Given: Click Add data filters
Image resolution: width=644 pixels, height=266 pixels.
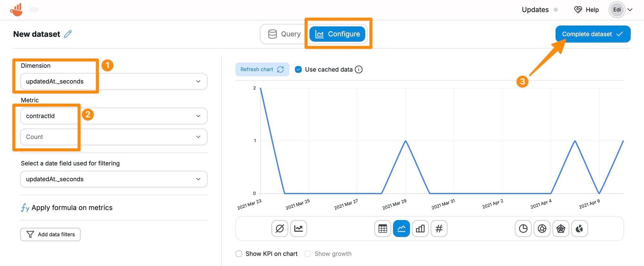Looking at the screenshot, I should click(51, 234).
